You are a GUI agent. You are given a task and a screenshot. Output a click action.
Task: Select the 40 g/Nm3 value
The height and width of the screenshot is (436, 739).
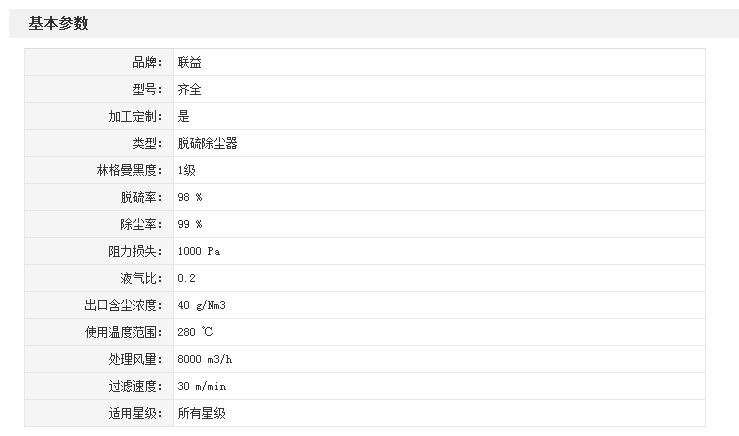(208, 306)
